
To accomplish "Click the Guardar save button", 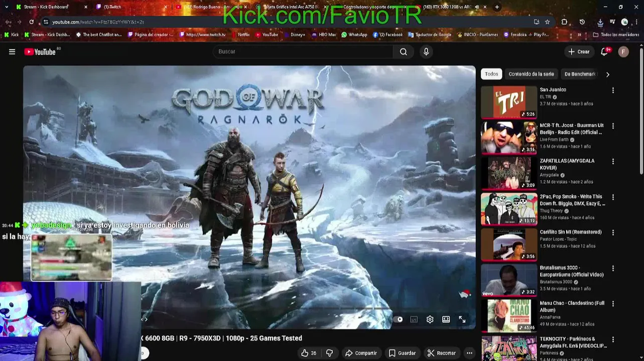I will coord(402,353).
